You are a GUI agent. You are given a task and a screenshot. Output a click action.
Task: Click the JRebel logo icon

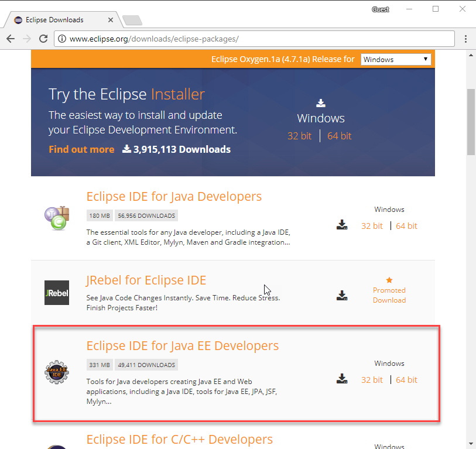point(57,293)
